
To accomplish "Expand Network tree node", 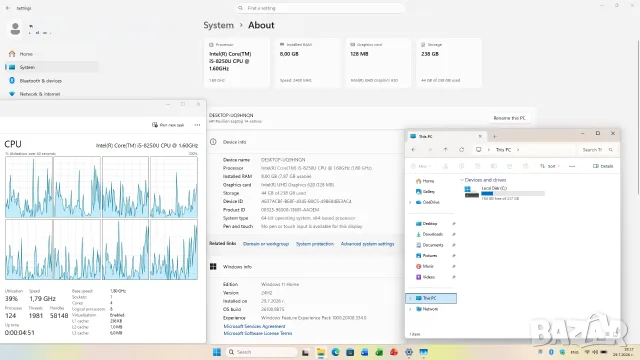I will [x=410, y=309].
